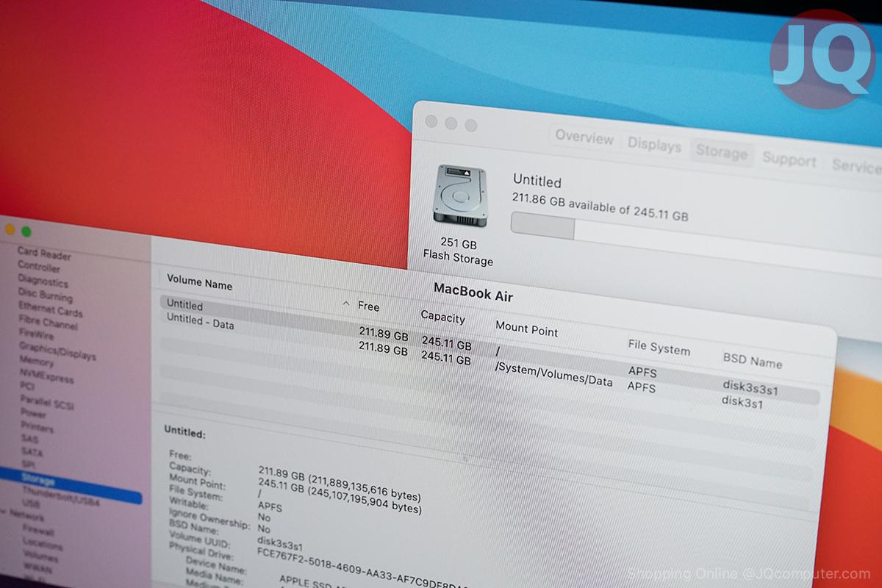Click the hard disk icon in About This Mac
This screenshot has width=882, height=588.
[460, 195]
